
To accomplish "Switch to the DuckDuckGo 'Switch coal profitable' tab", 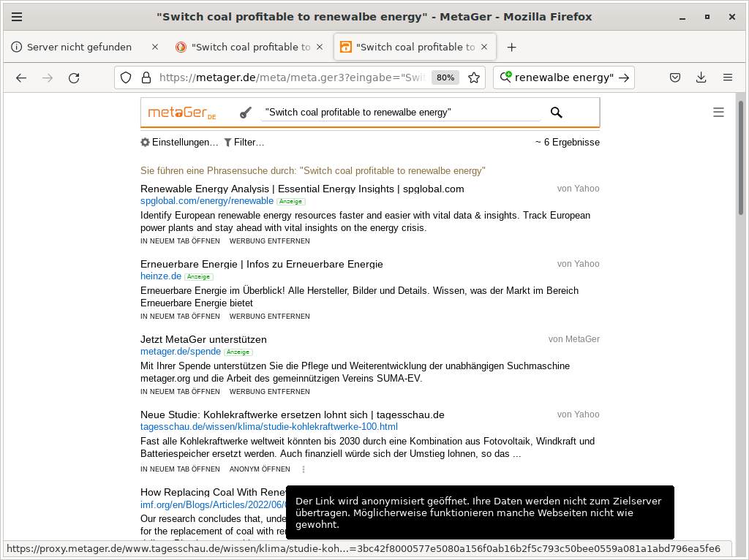I will [251, 47].
